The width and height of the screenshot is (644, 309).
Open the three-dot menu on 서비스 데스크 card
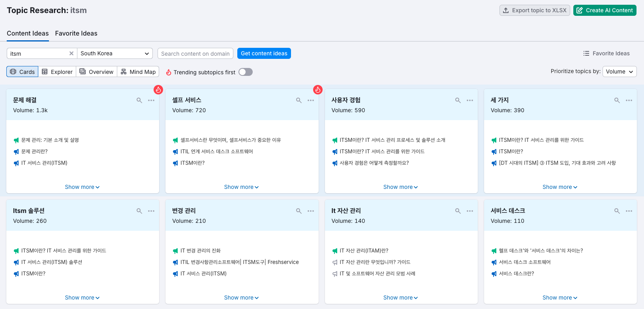click(629, 211)
